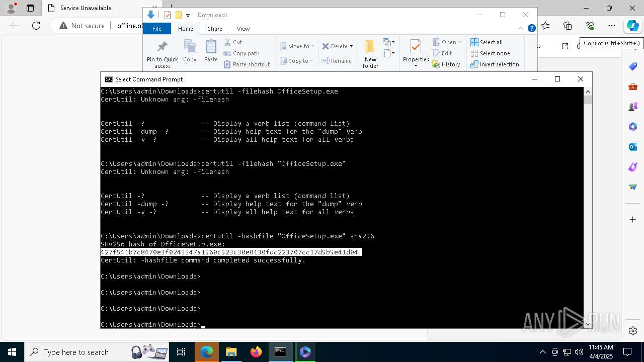Switch to the Share ribbon tab
The height and width of the screenshot is (362, 644).
(x=215, y=29)
